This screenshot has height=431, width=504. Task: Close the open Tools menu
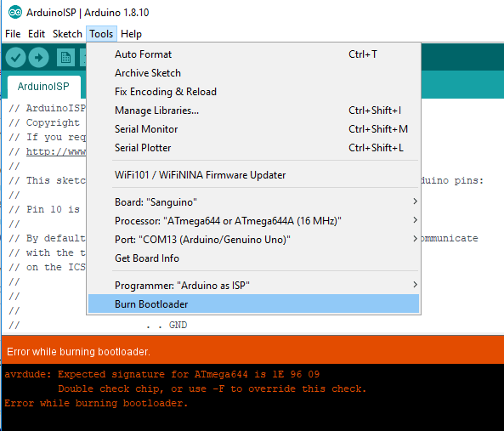101,34
